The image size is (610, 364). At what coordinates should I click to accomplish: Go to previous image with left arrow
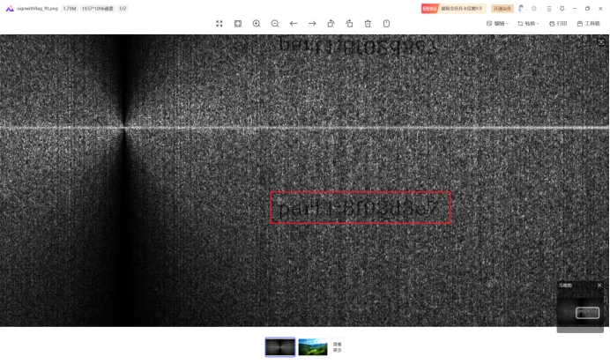click(294, 24)
